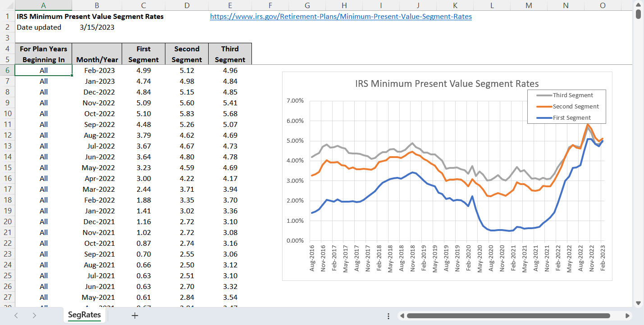Switch to the SegRates sheet tab

click(84, 315)
